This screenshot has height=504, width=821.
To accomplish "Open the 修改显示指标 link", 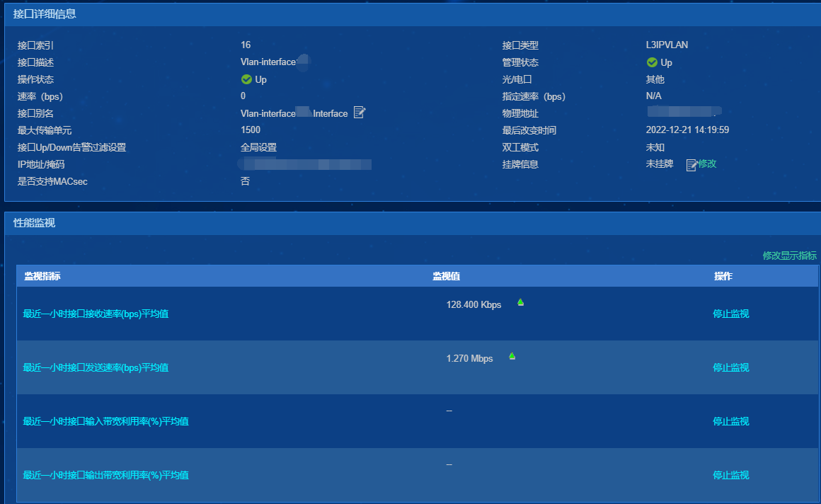I will (790, 256).
